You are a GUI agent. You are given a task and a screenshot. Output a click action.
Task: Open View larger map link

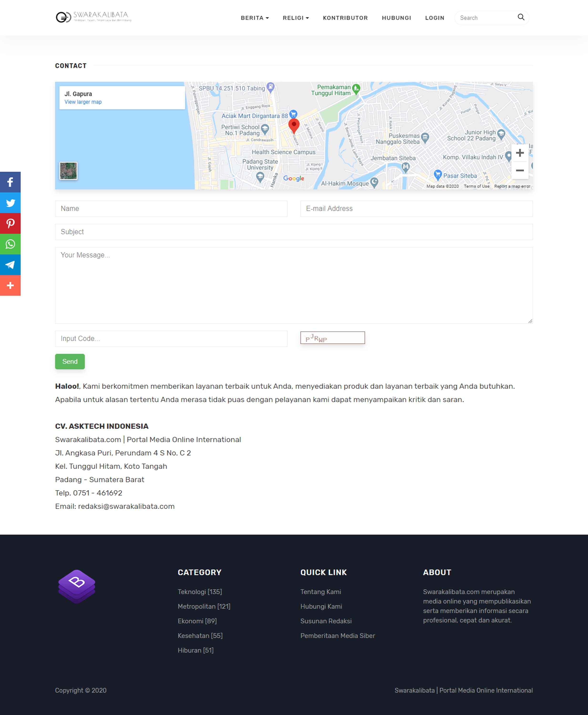pos(83,102)
